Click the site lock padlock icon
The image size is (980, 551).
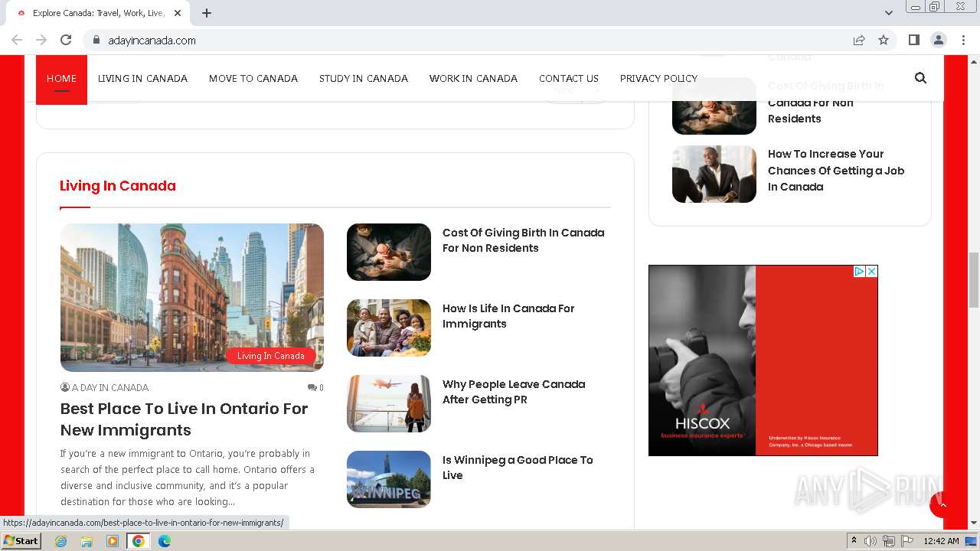[96, 40]
